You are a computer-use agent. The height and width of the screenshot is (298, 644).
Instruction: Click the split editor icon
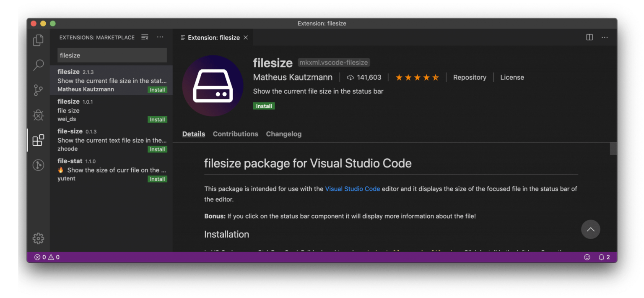click(589, 37)
